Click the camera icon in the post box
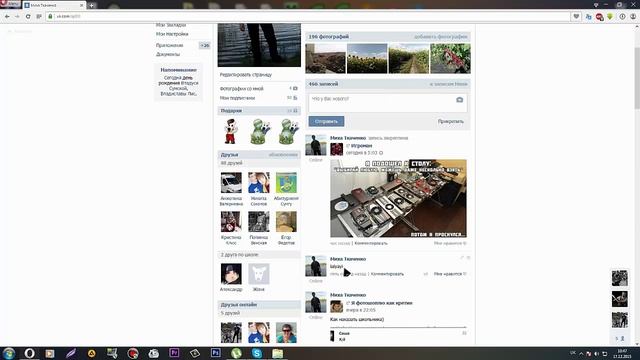 click(459, 100)
